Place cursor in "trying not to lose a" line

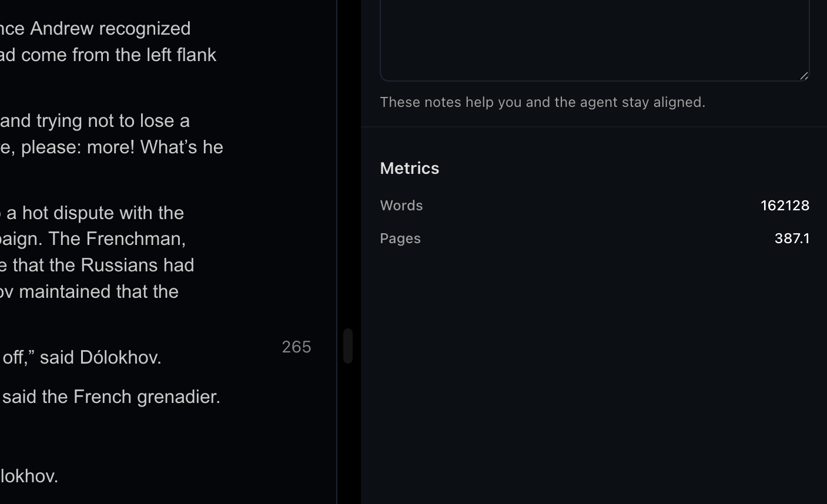click(95, 120)
